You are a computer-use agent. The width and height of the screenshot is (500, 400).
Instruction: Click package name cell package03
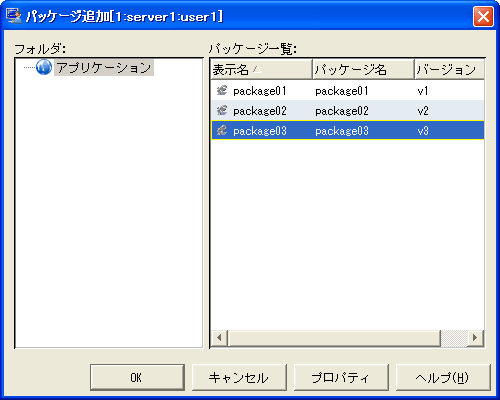coord(342,131)
